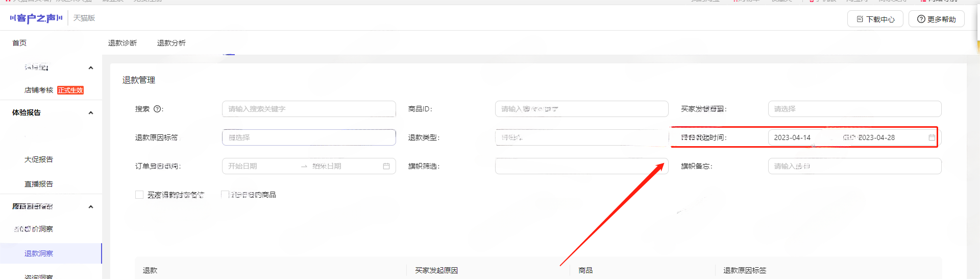Click the download icon in 下载中心 button
The height and width of the screenshot is (279, 980).
coord(860,19)
